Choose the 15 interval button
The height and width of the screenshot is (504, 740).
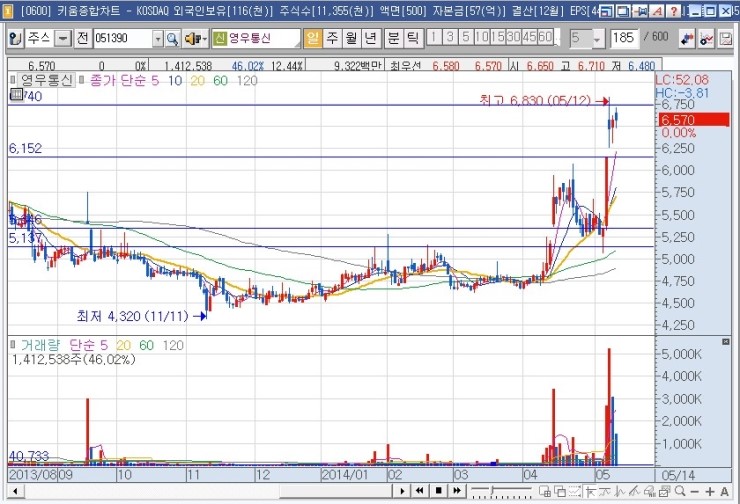click(x=497, y=37)
